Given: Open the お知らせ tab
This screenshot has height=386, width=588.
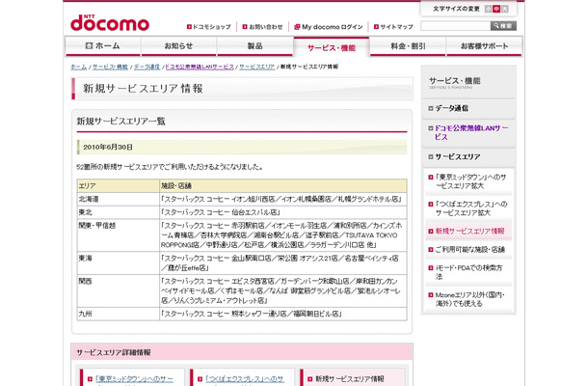Looking at the screenshot, I should pyautogui.click(x=179, y=46).
